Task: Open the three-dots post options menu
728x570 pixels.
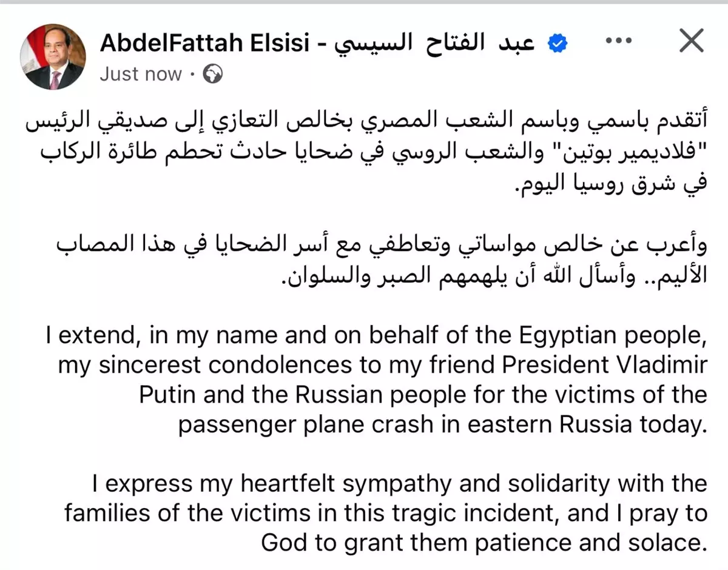Action: click(x=618, y=41)
